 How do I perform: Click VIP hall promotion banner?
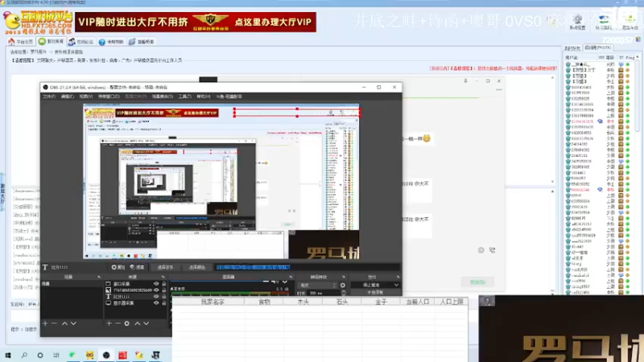[196, 22]
